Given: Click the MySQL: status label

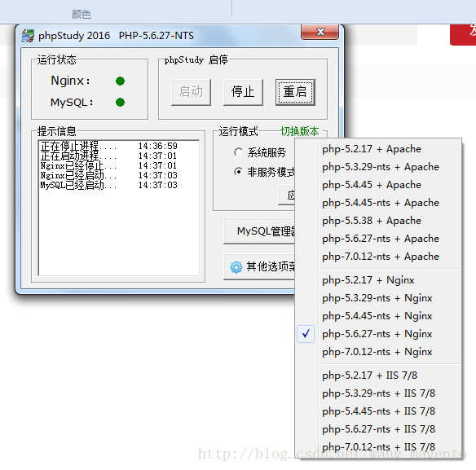Looking at the screenshot, I should tap(72, 103).
